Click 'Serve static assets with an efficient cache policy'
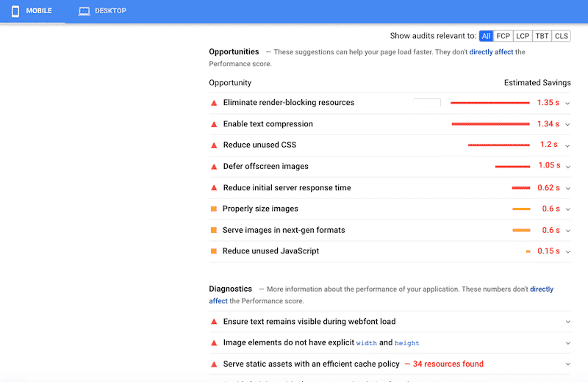588x382 pixels. point(311,364)
